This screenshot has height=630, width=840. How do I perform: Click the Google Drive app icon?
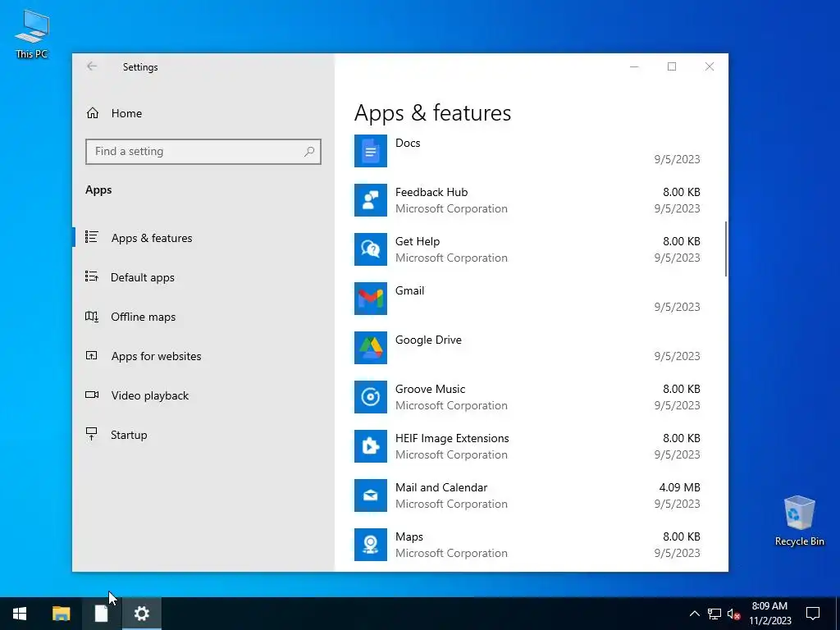coord(370,348)
